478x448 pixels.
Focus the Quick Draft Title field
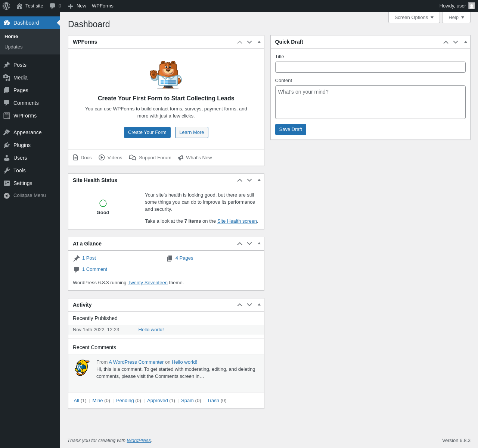point(370,67)
